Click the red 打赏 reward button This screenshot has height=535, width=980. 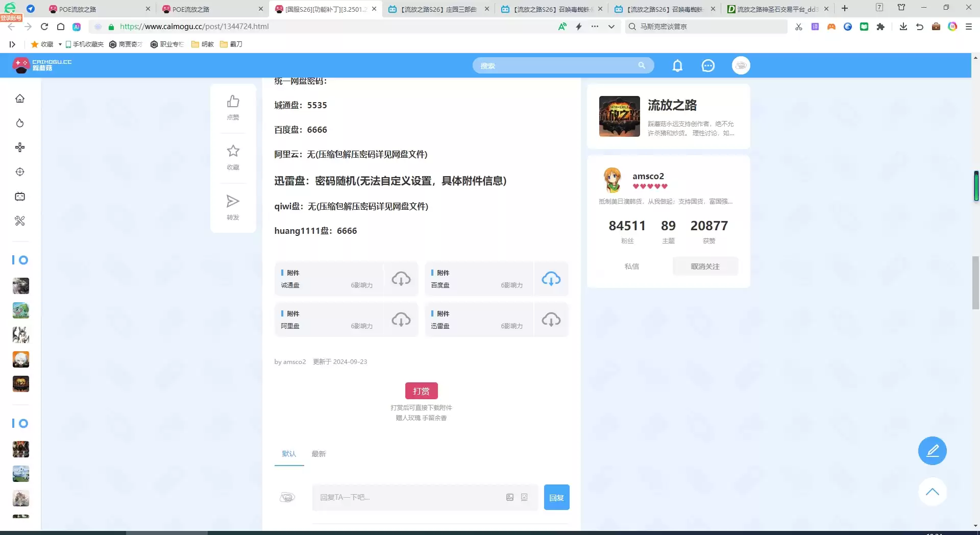click(421, 391)
